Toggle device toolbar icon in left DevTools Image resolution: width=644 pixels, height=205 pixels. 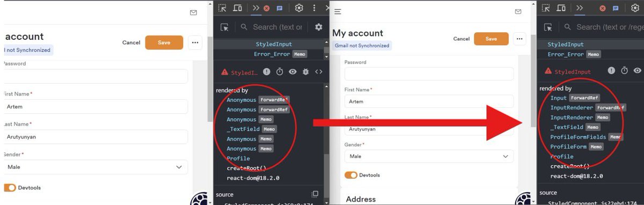point(237,8)
